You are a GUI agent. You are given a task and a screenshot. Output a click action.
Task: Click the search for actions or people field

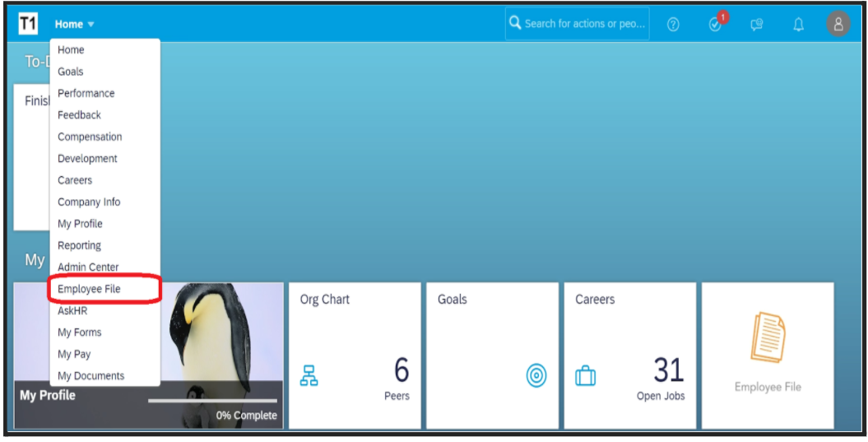(584, 24)
